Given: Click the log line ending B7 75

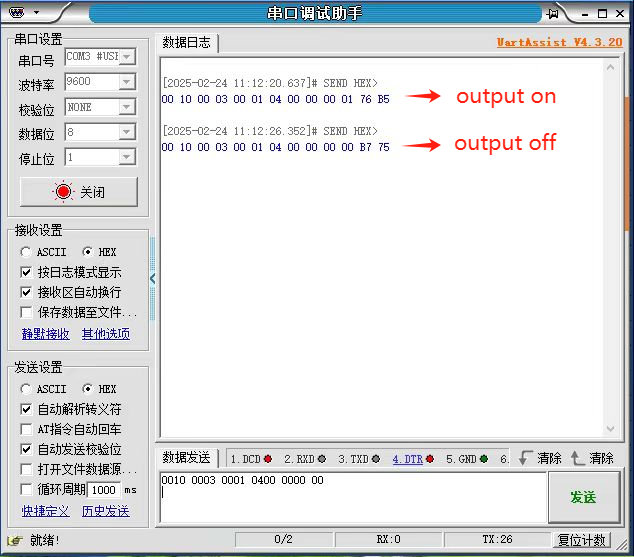Looking at the screenshot, I should pyautogui.click(x=275, y=147).
